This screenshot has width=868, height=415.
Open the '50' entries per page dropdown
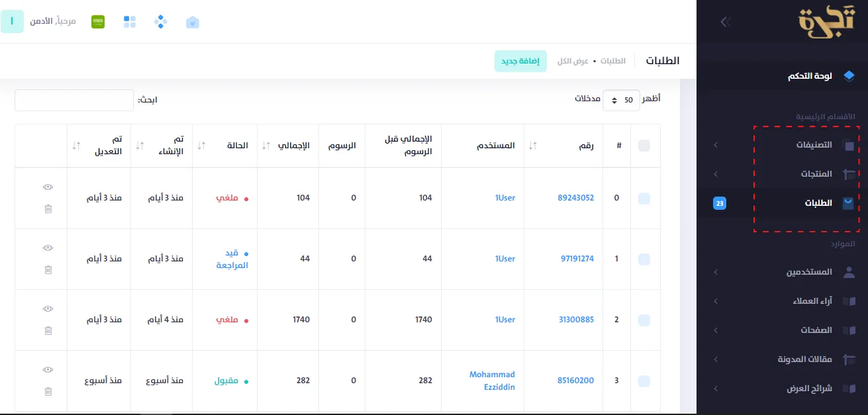621,99
